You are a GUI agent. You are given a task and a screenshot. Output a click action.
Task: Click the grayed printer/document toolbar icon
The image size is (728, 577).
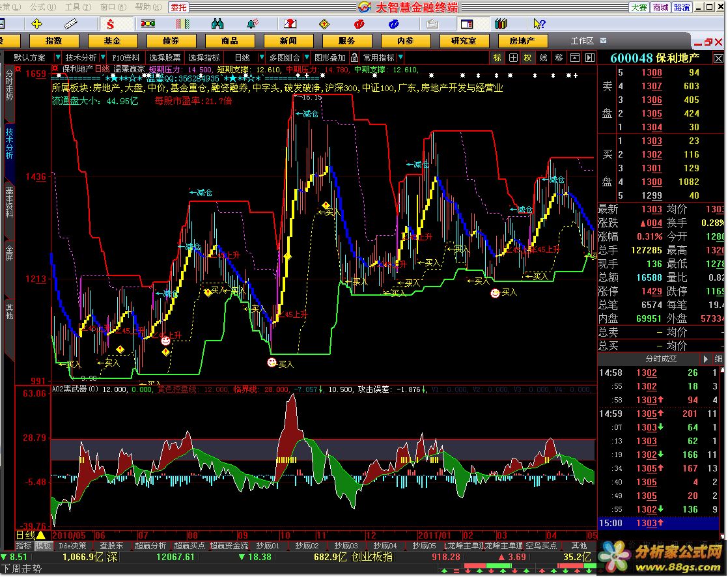(x=432, y=23)
